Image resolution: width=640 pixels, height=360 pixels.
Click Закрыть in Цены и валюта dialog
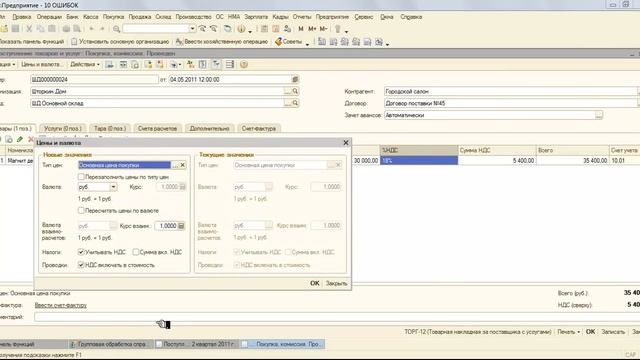tap(336, 283)
